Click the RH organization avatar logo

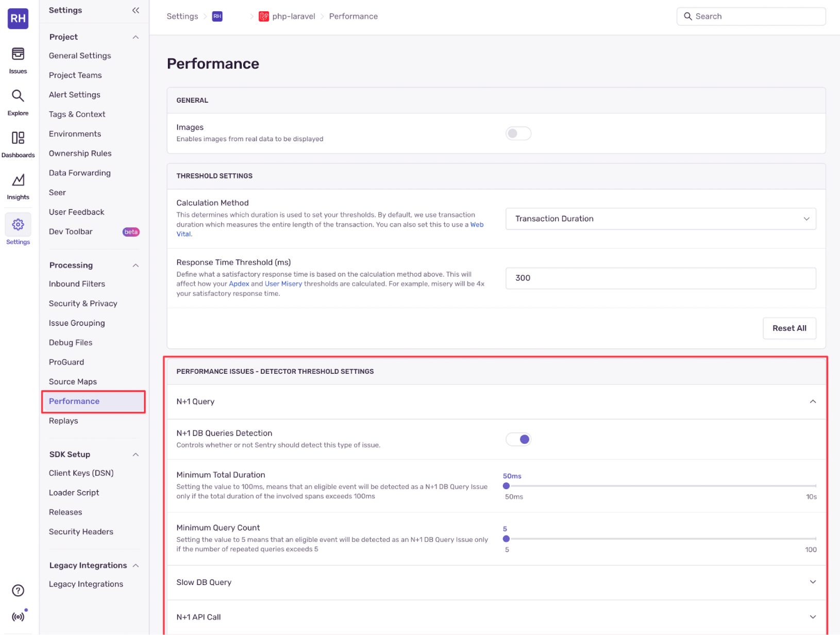point(18,19)
